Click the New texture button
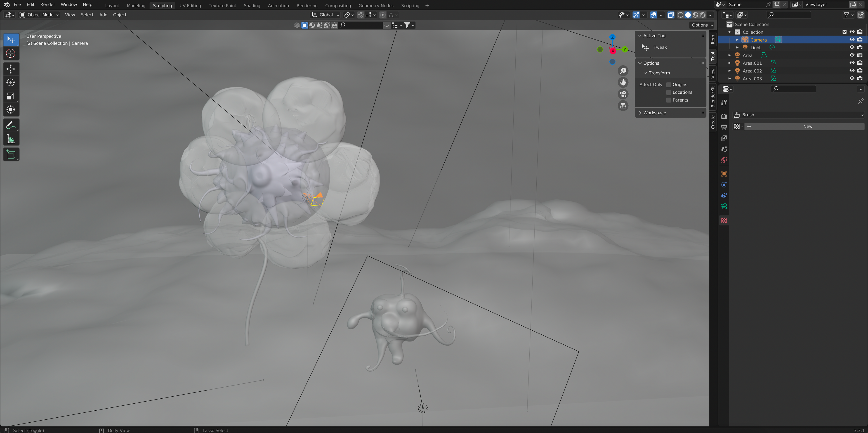Screen dimensions: 868x433 (807, 126)
